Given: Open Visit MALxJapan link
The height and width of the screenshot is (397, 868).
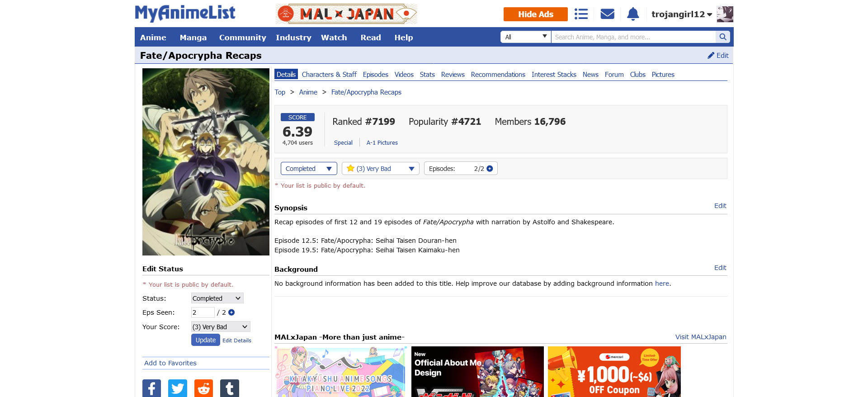Looking at the screenshot, I should [701, 337].
